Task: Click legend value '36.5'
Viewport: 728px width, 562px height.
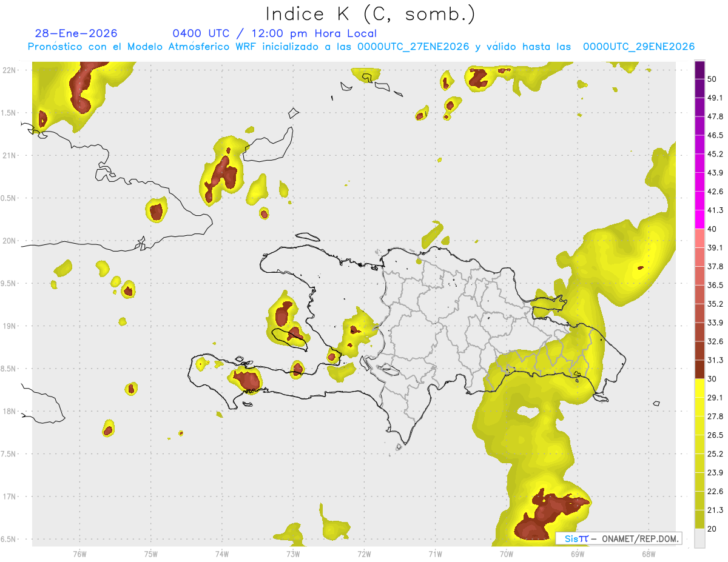Action: (x=715, y=286)
